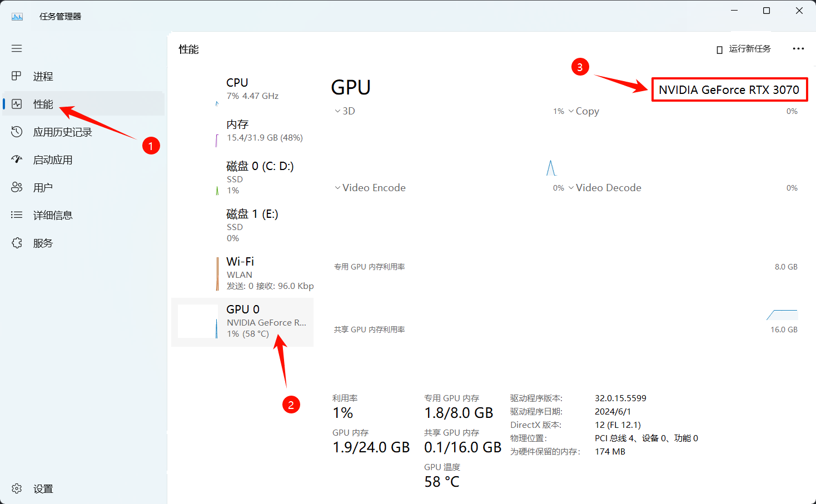
Task: Click the GPU 内存 value 1.9/24.0 GB
Action: coord(371,447)
